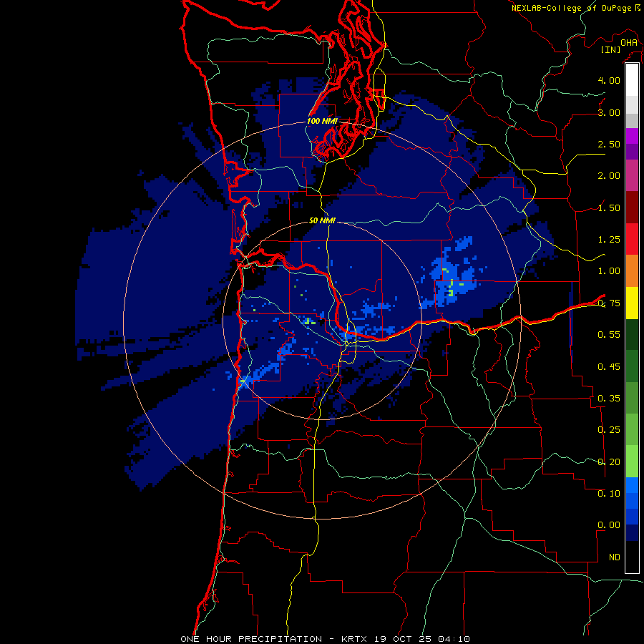Select the lightest green swatch near 0.20

632,462
